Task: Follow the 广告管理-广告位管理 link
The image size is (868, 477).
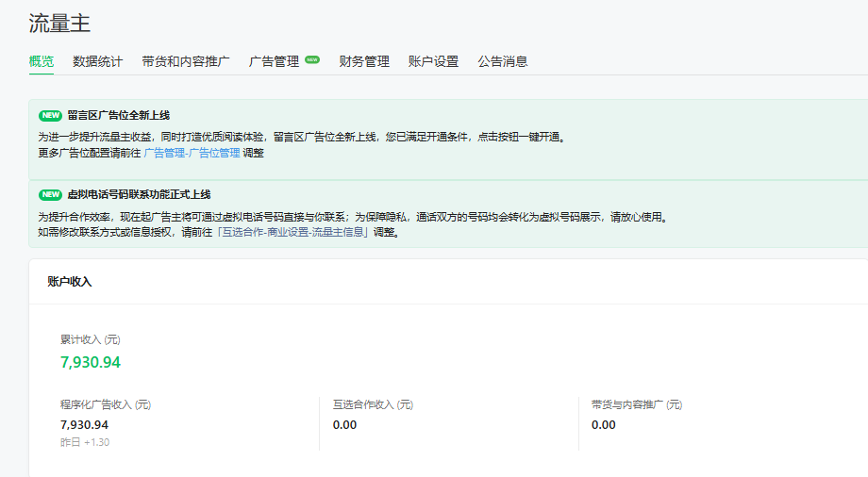Action: (192, 153)
